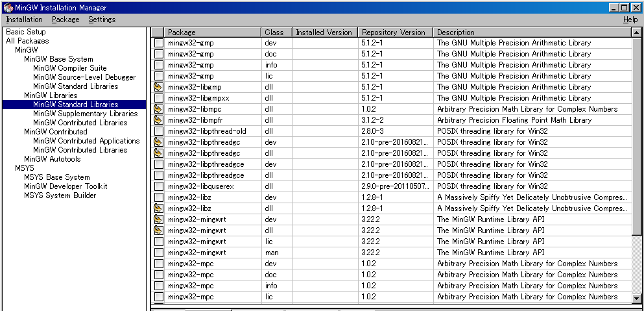Open the Settings menu
The image size is (644, 311).
[x=102, y=19]
